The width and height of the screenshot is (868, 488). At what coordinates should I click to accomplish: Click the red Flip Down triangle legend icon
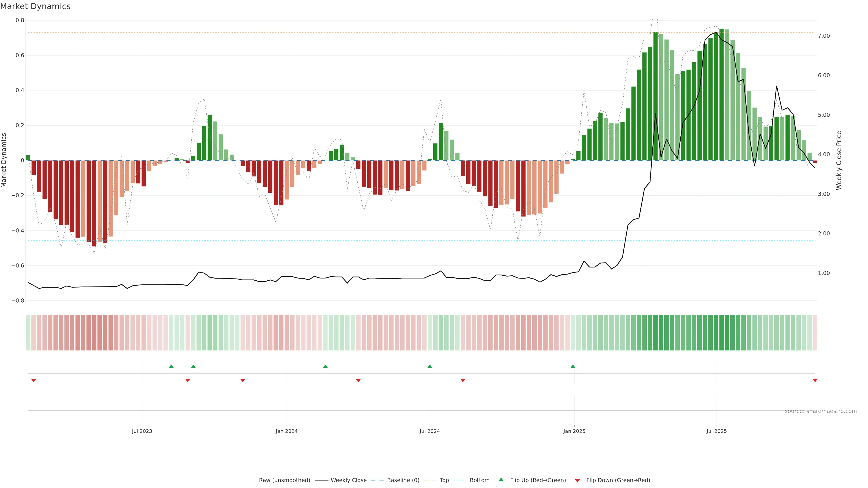coord(577,481)
